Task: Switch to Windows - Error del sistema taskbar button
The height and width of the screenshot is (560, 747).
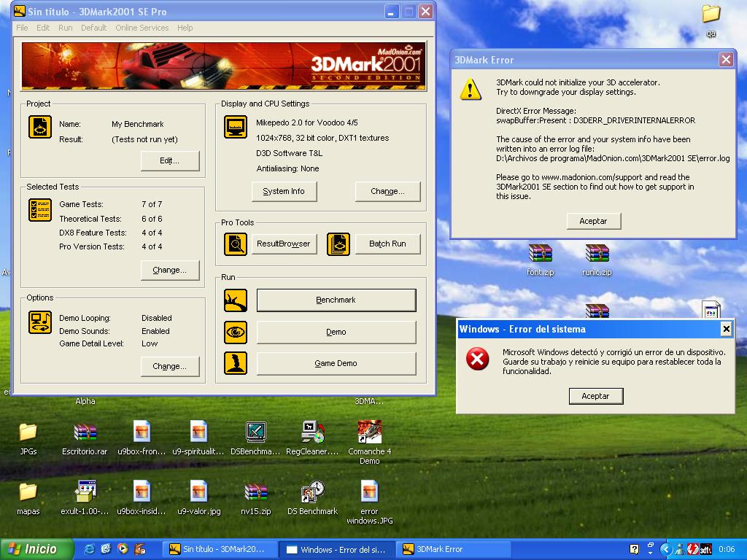Action: coord(336,550)
